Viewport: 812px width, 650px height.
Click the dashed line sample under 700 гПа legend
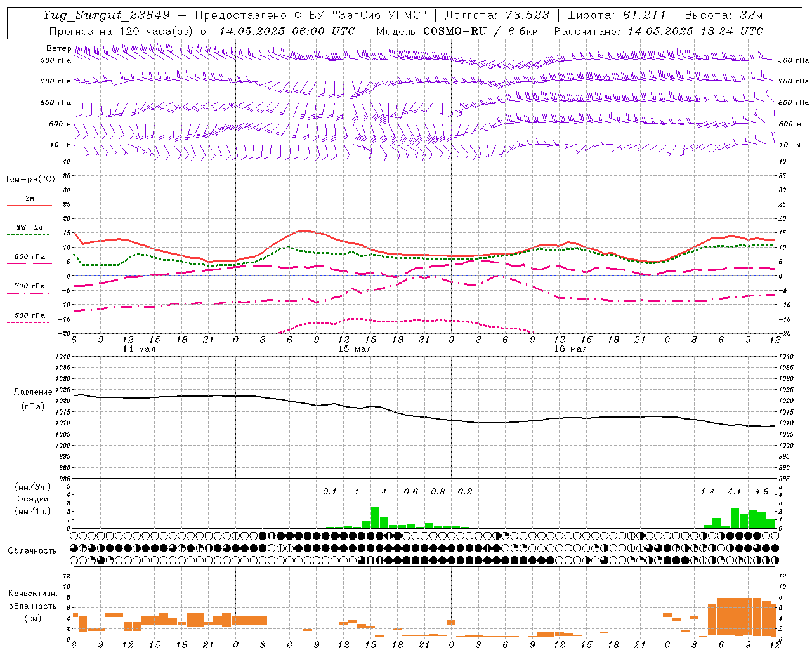tap(29, 294)
